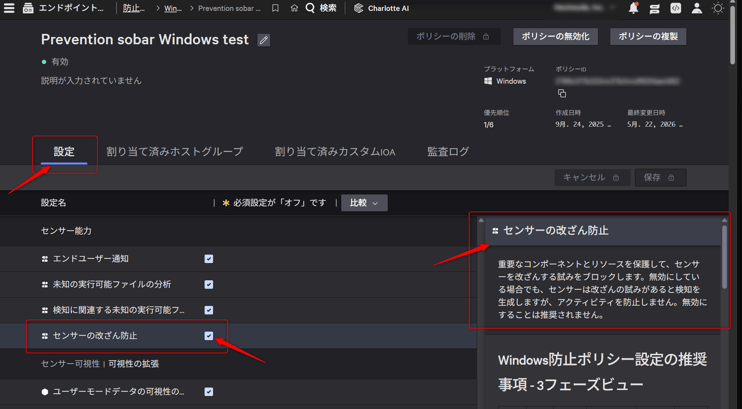Open the hamburger main menu
742x409 pixels.
point(9,8)
